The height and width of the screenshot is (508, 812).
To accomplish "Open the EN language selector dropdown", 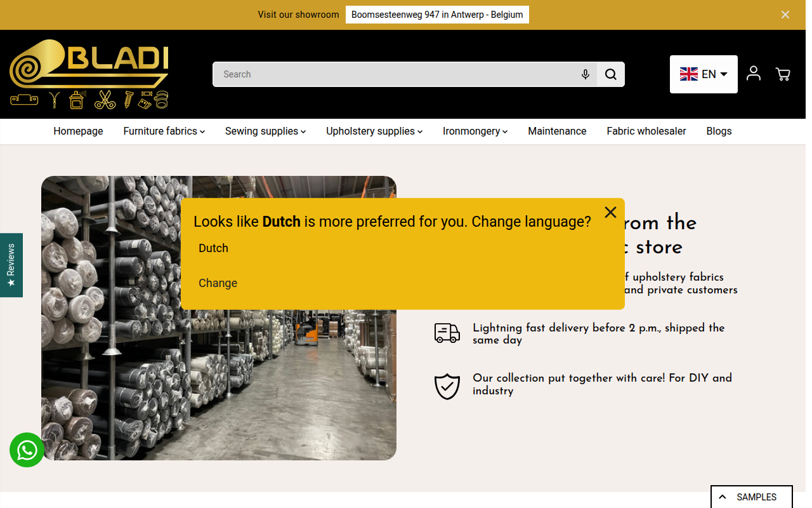I will pyautogui.click(x=704, y=74).
